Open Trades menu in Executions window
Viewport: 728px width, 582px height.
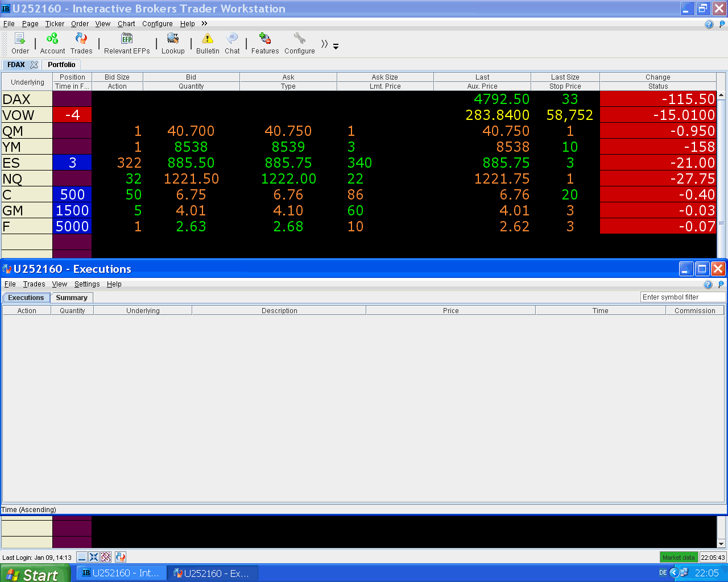point(34,284)
